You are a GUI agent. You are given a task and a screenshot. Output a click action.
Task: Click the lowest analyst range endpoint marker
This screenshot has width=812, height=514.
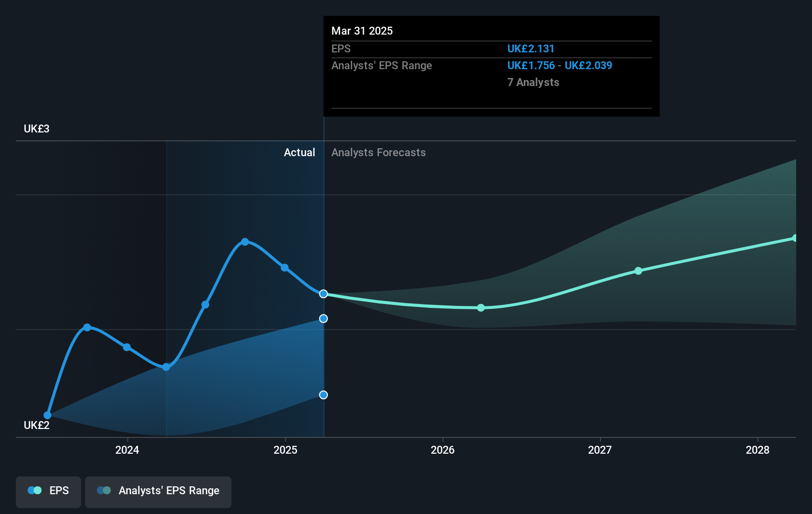[323, 394]
